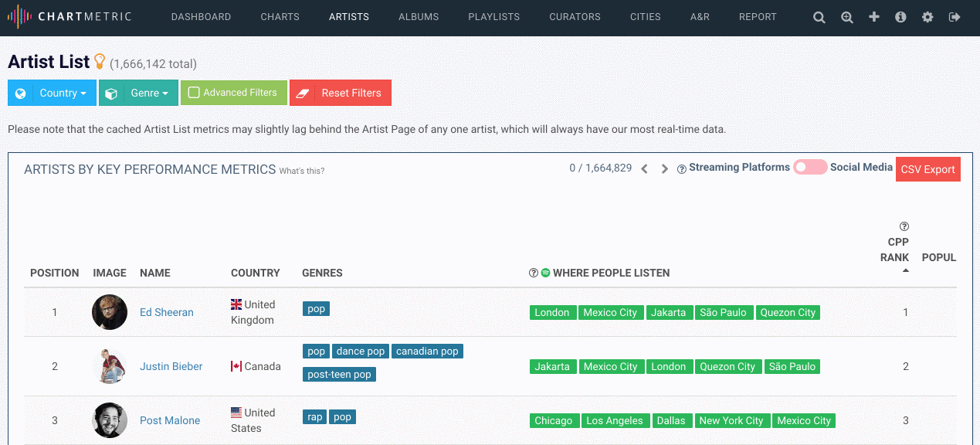Expand the Country filter dropdown
This screenshot has width=980, height=445.
[52, 93]
